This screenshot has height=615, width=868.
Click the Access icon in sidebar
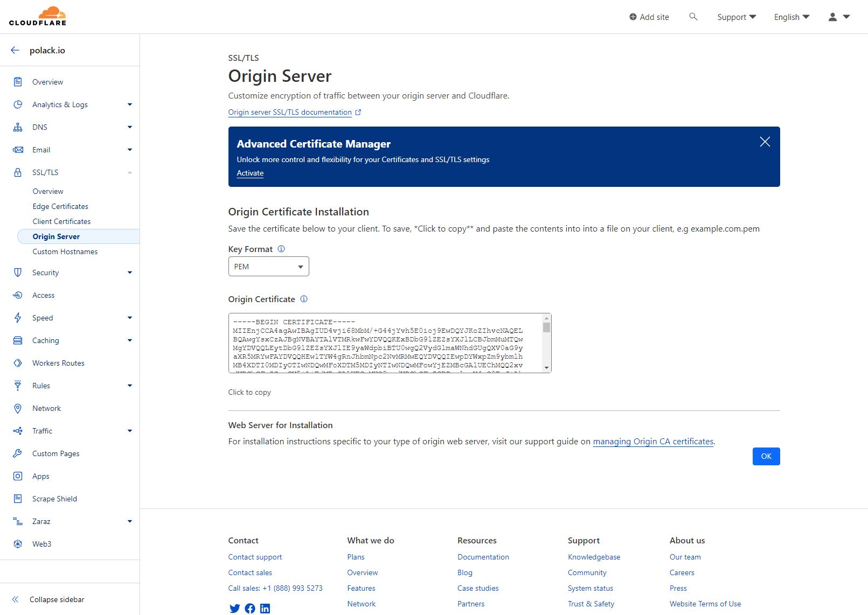point(18,295)
